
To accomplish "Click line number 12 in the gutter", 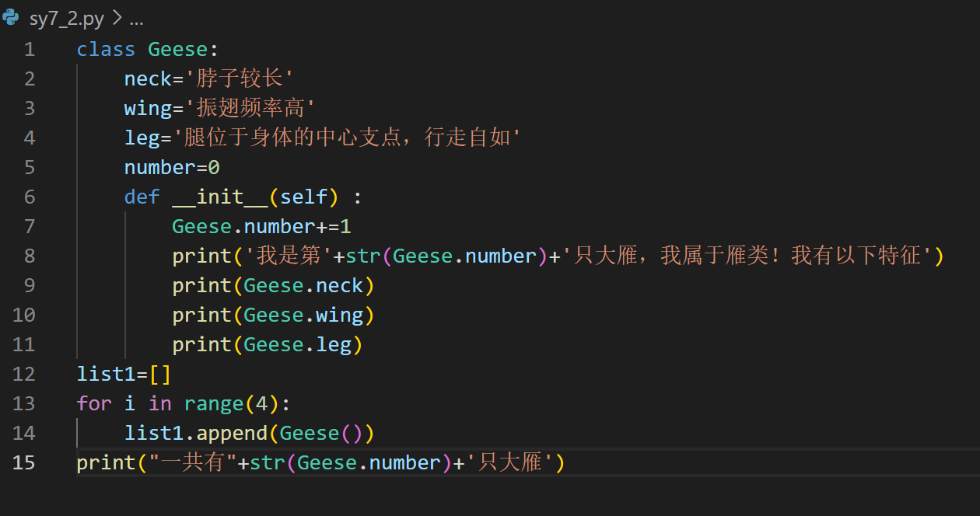I will [x=24, y=375].
